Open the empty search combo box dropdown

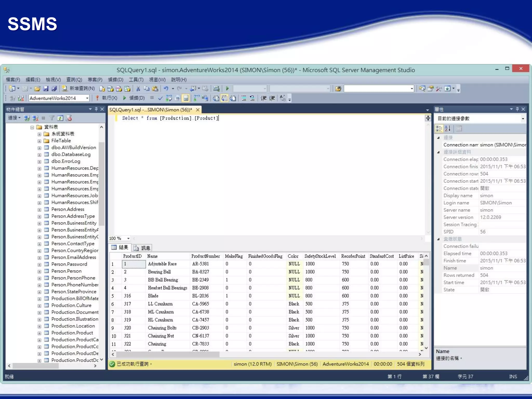(412, 89)
